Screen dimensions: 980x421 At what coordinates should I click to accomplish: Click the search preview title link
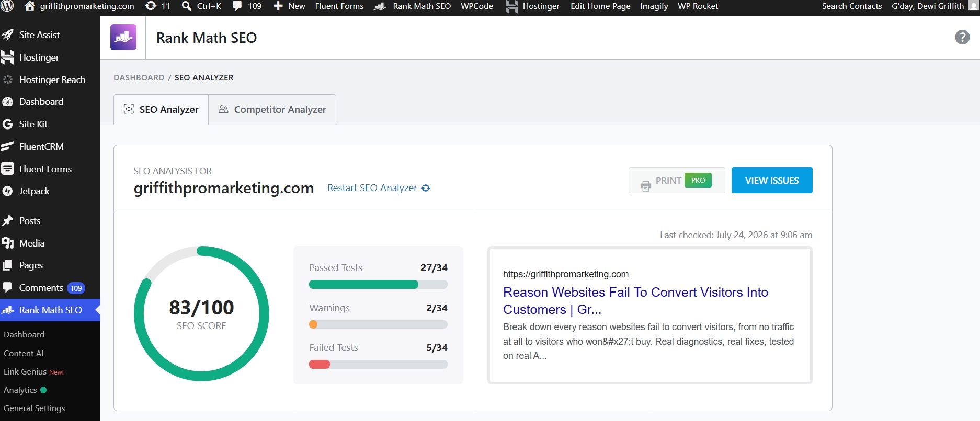tap(635, 301)
